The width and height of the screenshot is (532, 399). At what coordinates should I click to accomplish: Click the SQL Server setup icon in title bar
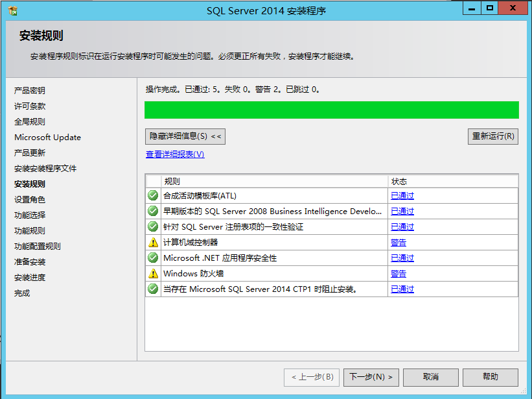pyautogui.click(x=13, y=11)
